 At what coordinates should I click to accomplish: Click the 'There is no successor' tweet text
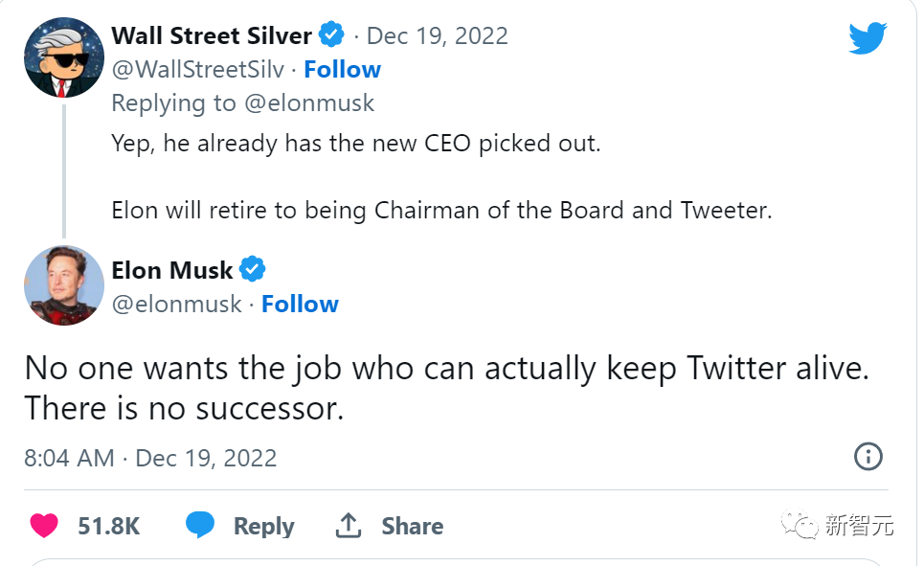(183, 409)
